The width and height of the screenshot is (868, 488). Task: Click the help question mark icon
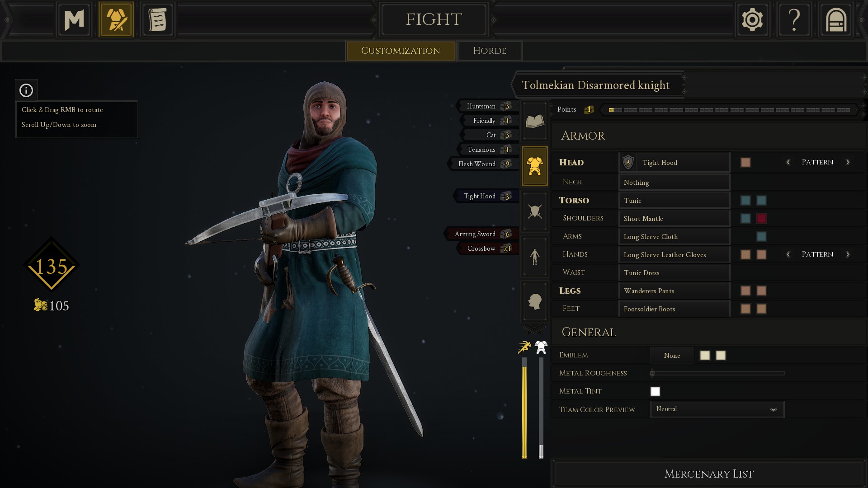pos(794,20)
